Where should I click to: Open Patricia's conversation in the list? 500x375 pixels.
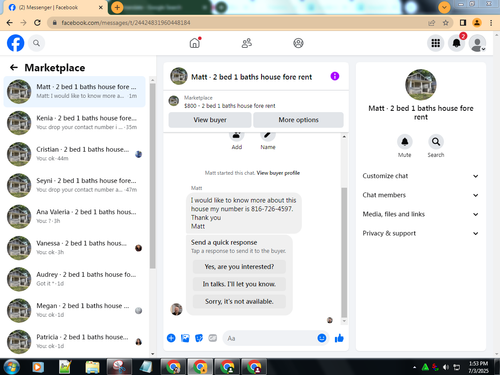coord(74,341)
